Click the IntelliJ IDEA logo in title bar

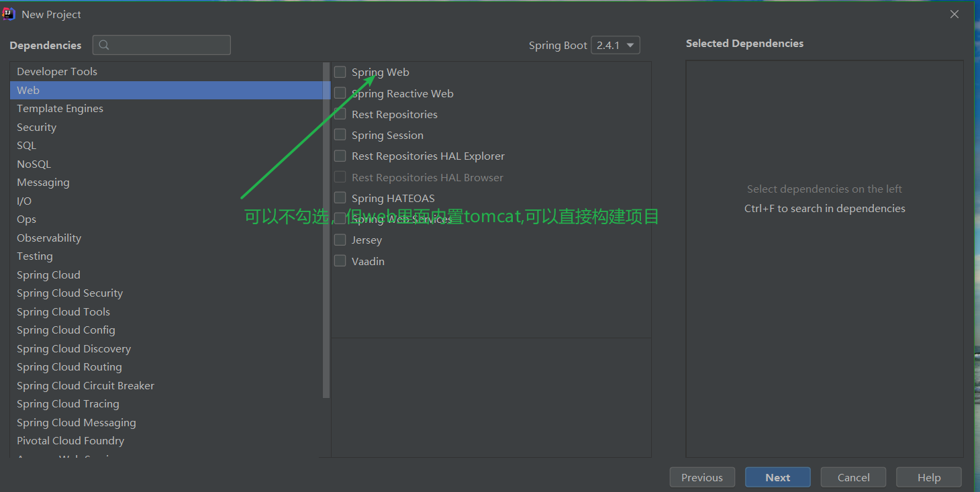tap(9, 14)
